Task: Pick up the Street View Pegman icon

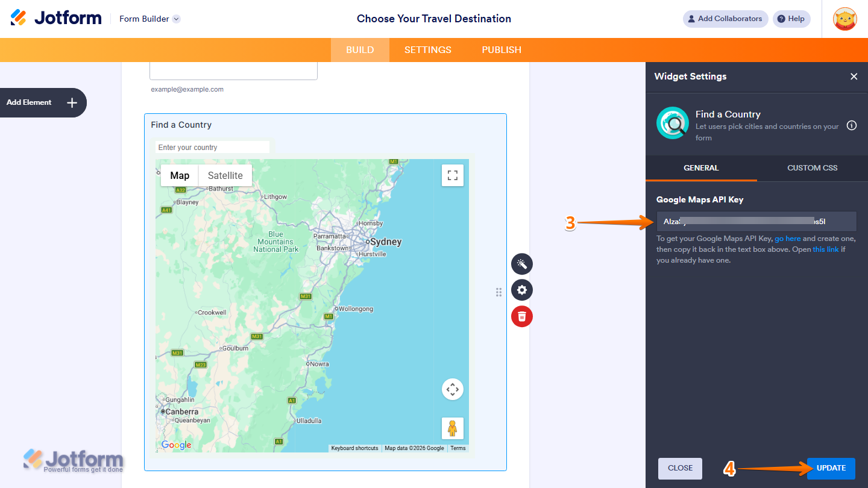Action: pos(453,428)
